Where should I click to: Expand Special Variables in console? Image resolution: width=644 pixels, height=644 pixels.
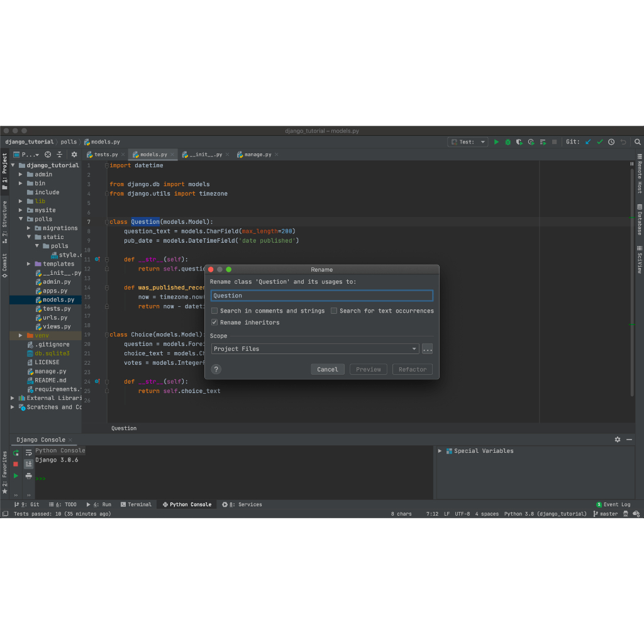(440, 451)
